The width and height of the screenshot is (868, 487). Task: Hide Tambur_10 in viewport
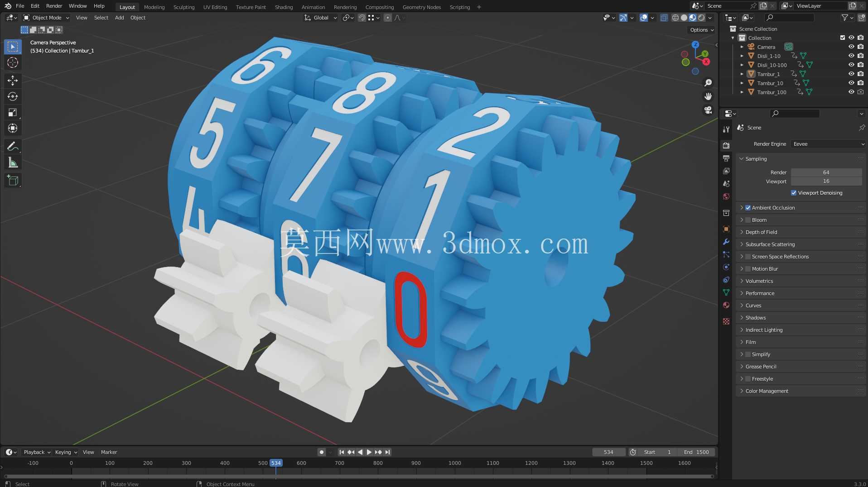(x=851, y=83)
